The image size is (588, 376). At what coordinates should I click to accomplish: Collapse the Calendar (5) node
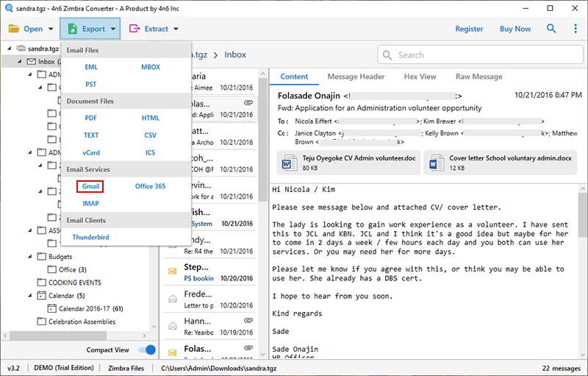click(x=30, y=295)
